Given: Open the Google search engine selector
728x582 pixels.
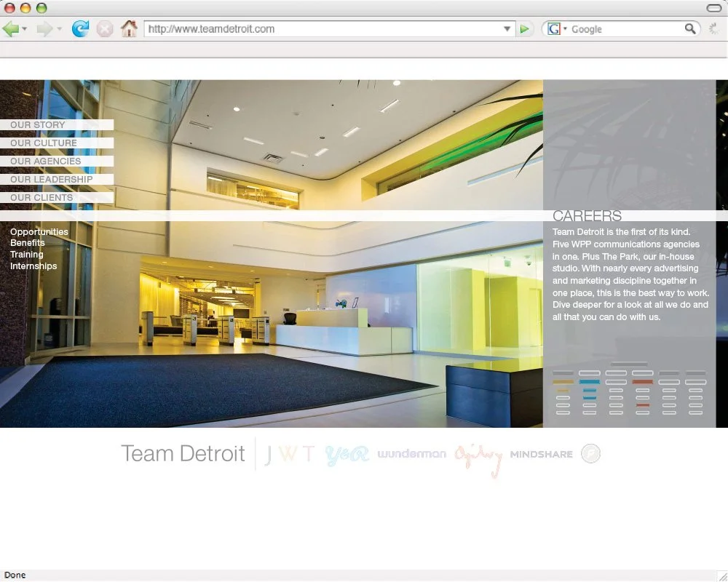Looking at the screenshot, I should pos(557,29).
